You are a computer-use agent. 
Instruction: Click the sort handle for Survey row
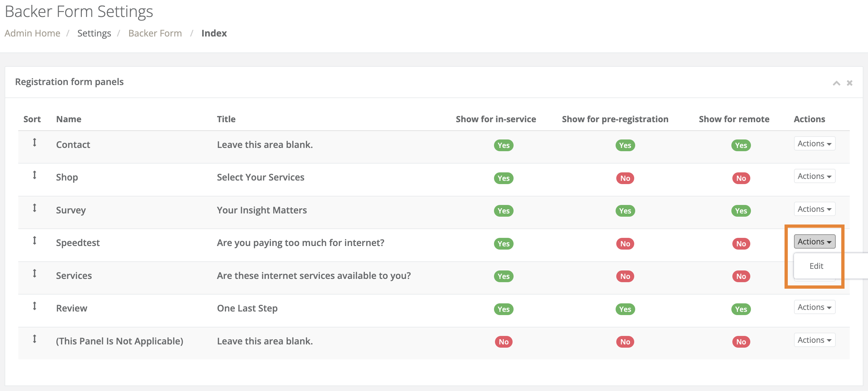coord(34,208)
